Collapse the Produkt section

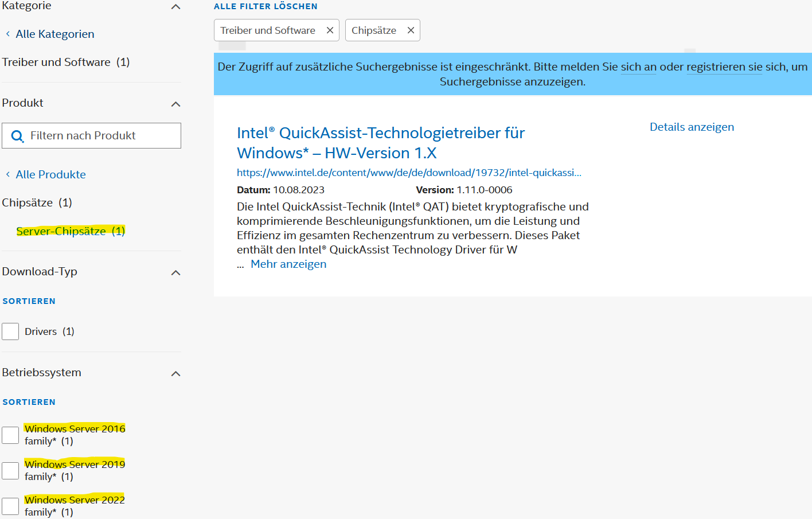click(x=176, y=104)
